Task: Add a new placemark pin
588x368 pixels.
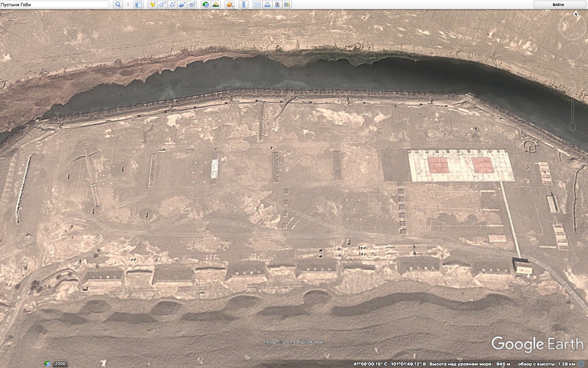Action: 152,5
